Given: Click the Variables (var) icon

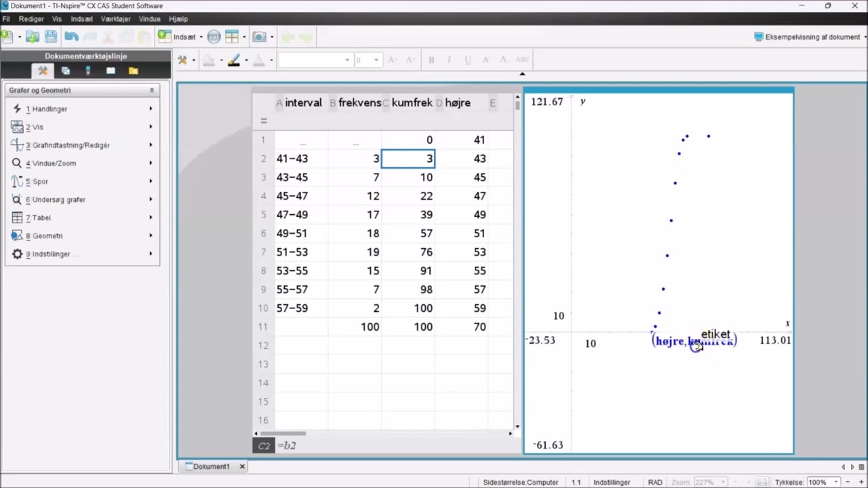Looking at the screenshot, I should click(x=214, y=37).
